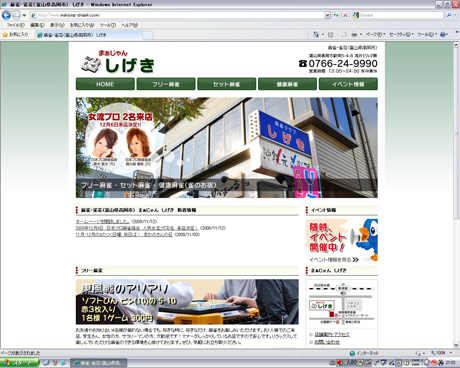Open the イベント情報 navigation button
The image size is (460, 368).
pos(348,84)
